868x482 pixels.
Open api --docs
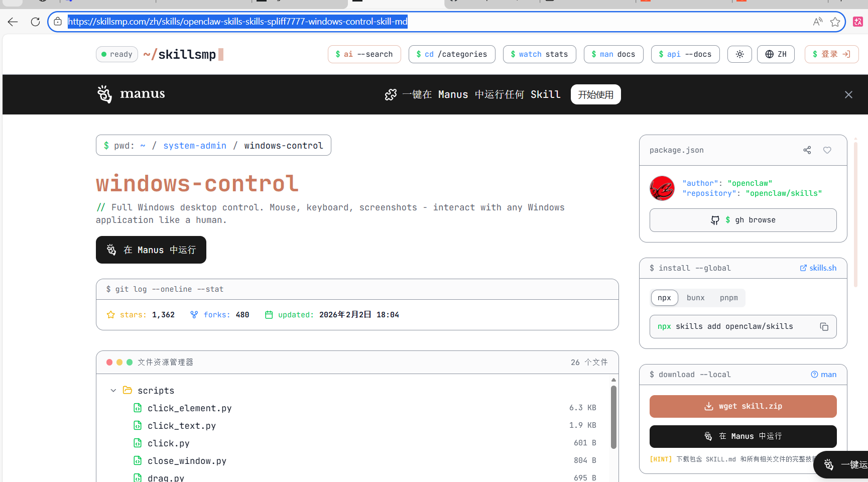click(685, 54)
